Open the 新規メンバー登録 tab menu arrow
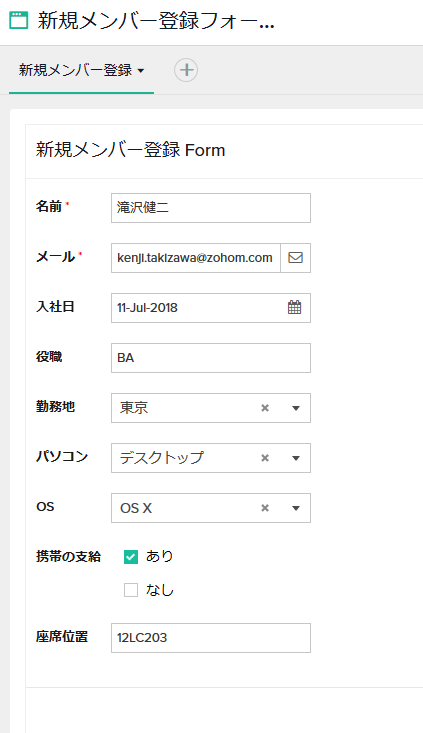This screenshot has width=423, height=733. click(x=141, y=71)
